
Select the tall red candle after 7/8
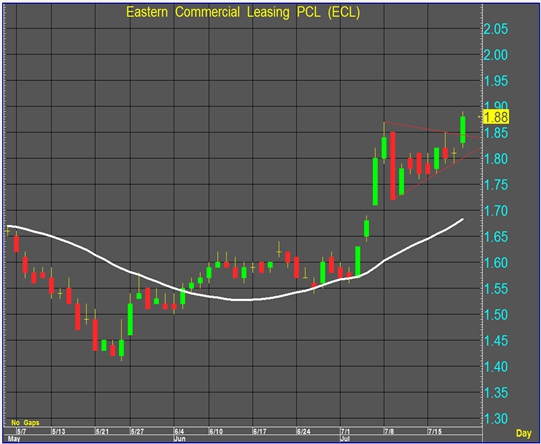pyautogui.click(x=393, y=166)
